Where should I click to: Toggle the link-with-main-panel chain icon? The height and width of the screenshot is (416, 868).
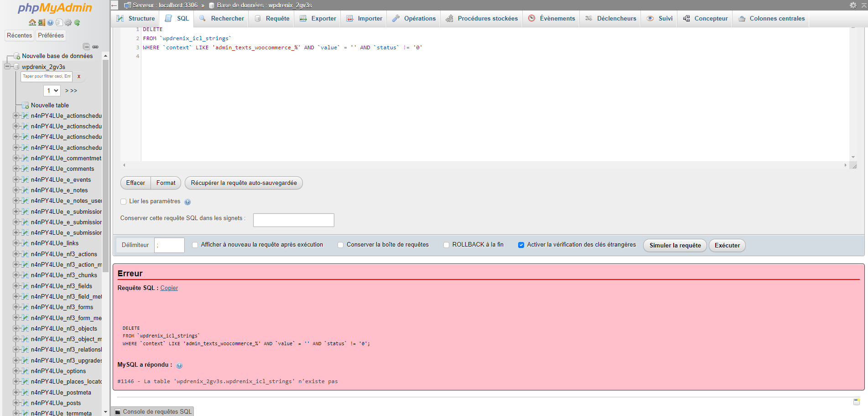tap(95, 47)
